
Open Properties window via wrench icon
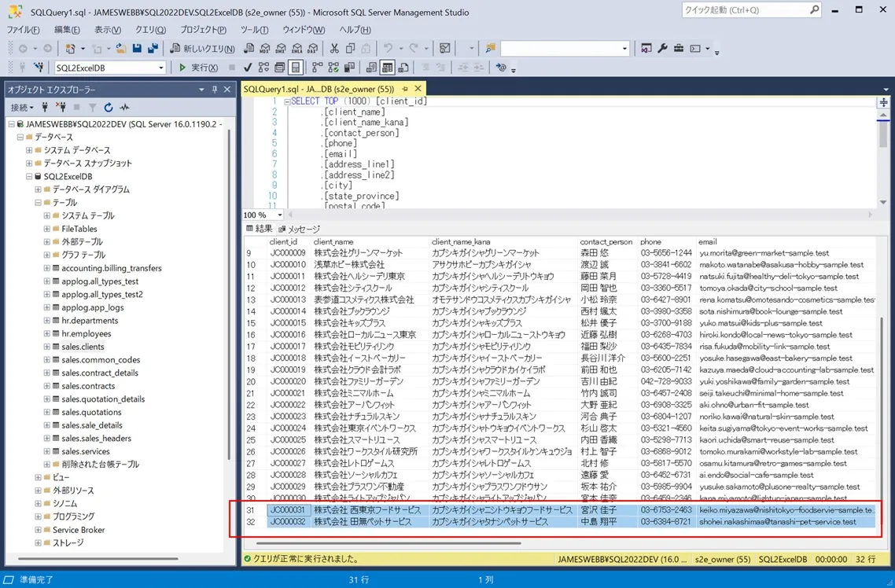tap(662, 49)
